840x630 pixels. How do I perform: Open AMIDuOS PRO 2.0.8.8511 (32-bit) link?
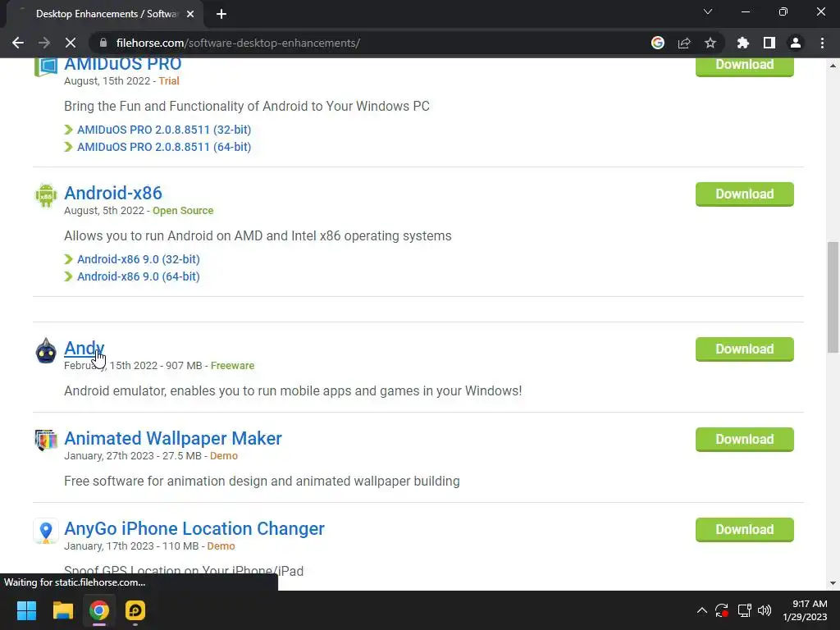pos(164,130)
